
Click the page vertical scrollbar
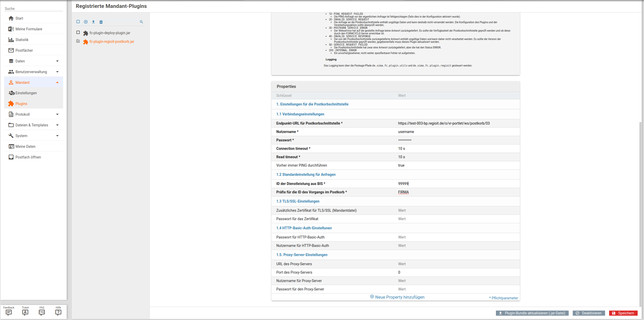pyautogui.click(x=640, y=214)
